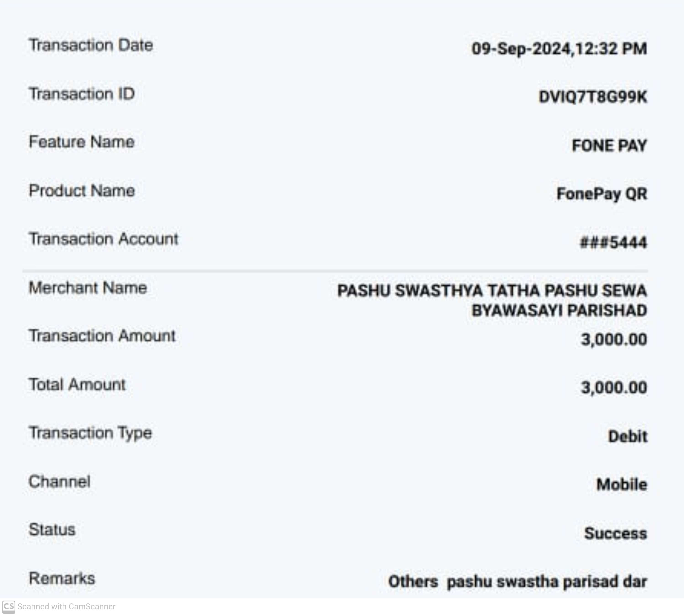Click the Transaction Amount value 3,000.00
The width and height of the screenshot is (684, 616).
[614, 339]
